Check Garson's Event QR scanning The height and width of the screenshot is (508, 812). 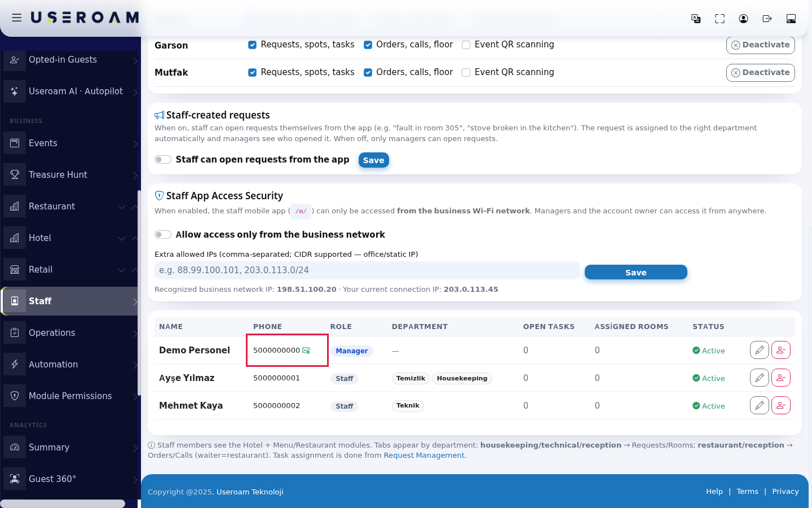point(466,45)
